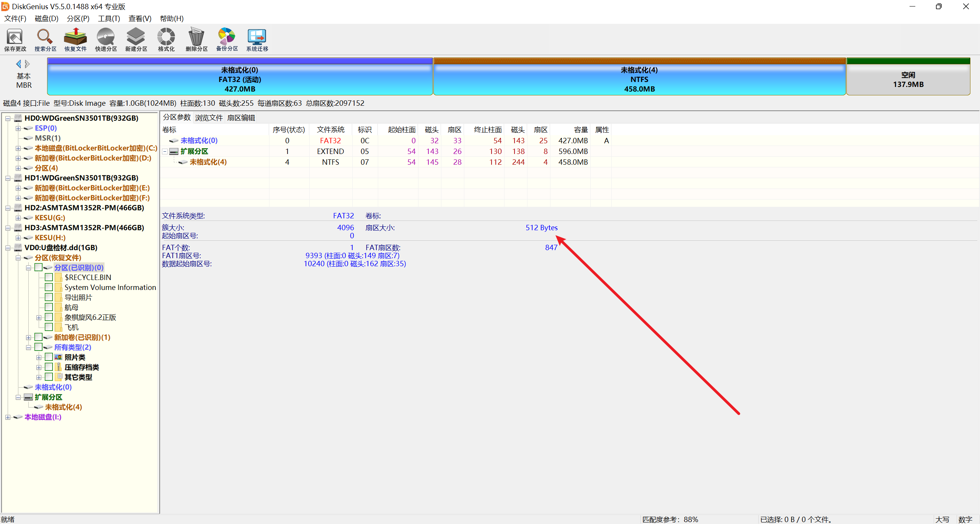Viewport: 980px width, 524px height.
Task: Tick the checkbox for 导出照片 folder
Action: point(49,297)
